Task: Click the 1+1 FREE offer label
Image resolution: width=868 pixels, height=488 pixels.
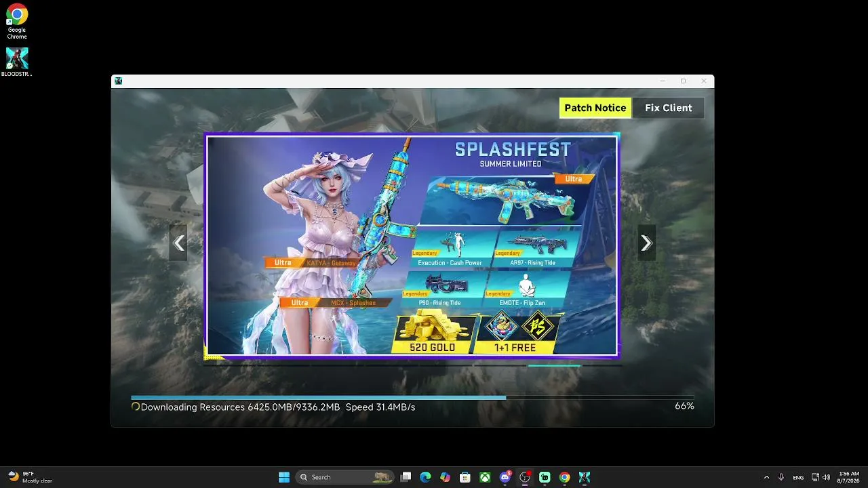Action: [515, 348]
